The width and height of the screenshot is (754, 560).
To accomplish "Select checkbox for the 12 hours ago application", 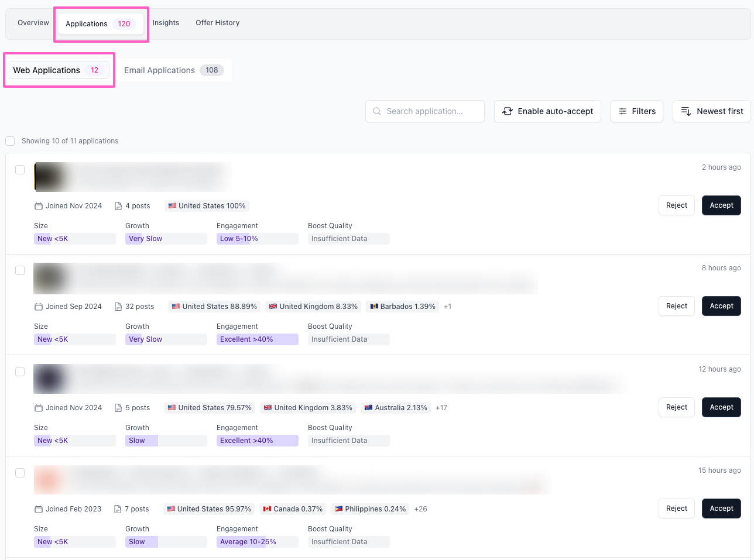I will click(x=20, y=372).
